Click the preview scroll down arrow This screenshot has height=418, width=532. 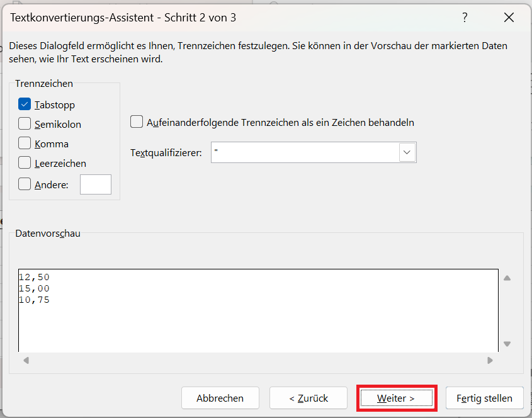click(x=507, y=344)
